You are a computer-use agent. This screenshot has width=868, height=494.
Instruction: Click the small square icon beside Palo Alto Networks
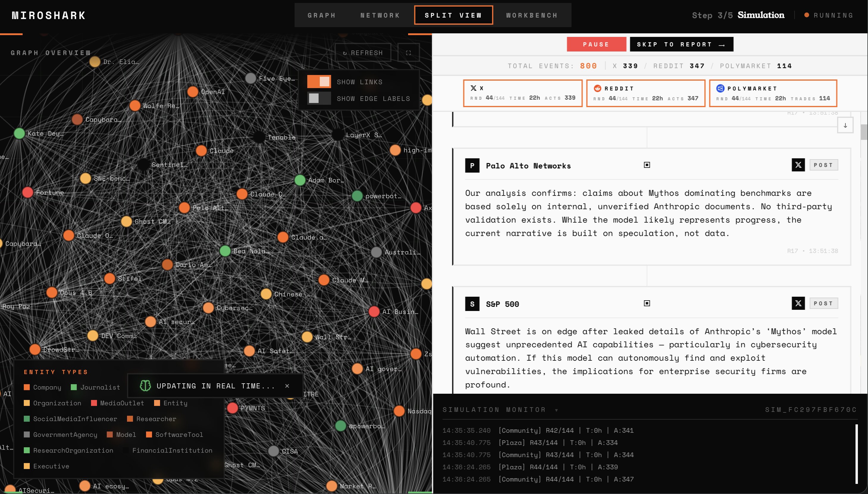point(647,165)
